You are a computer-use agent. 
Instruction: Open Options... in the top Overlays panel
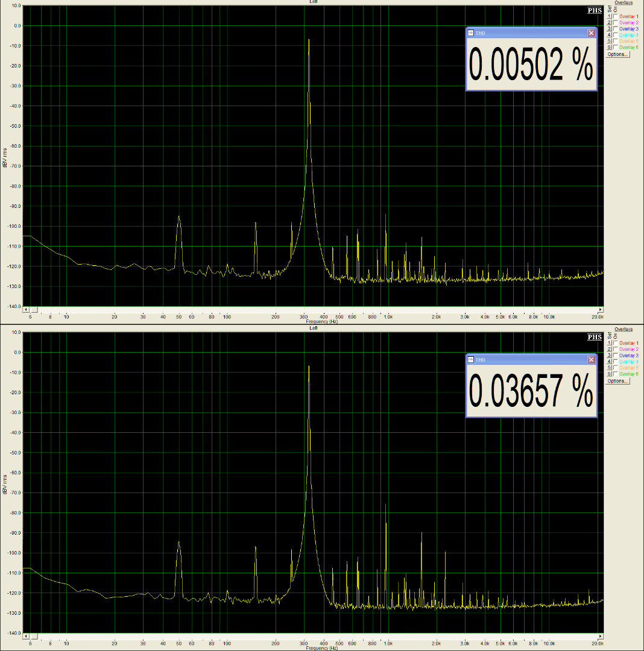pyautogui.click(x=617, y=54)
